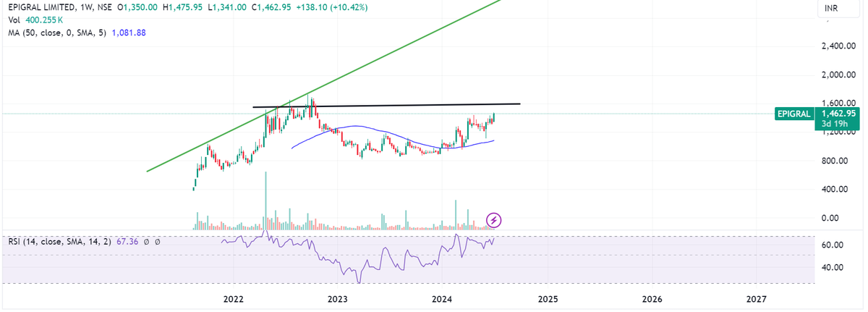Click the EPIGRAL price tag on the axis

tap(793, 114)
